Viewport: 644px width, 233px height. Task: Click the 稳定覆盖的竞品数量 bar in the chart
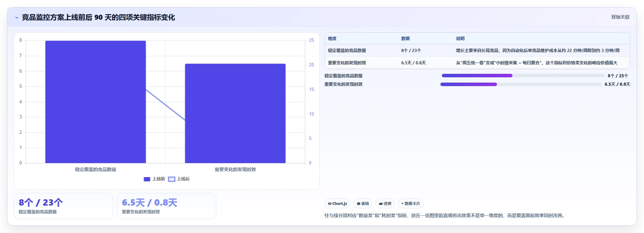coord(96,102)
